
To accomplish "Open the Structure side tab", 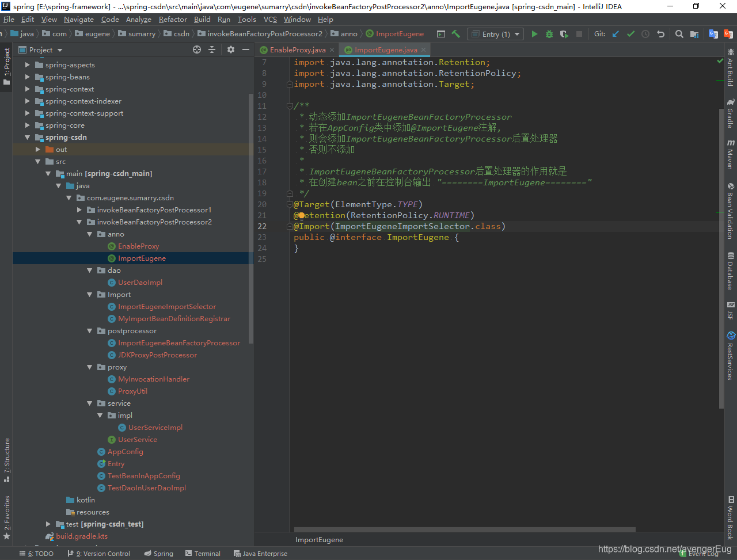I will (x=6, y=459).
